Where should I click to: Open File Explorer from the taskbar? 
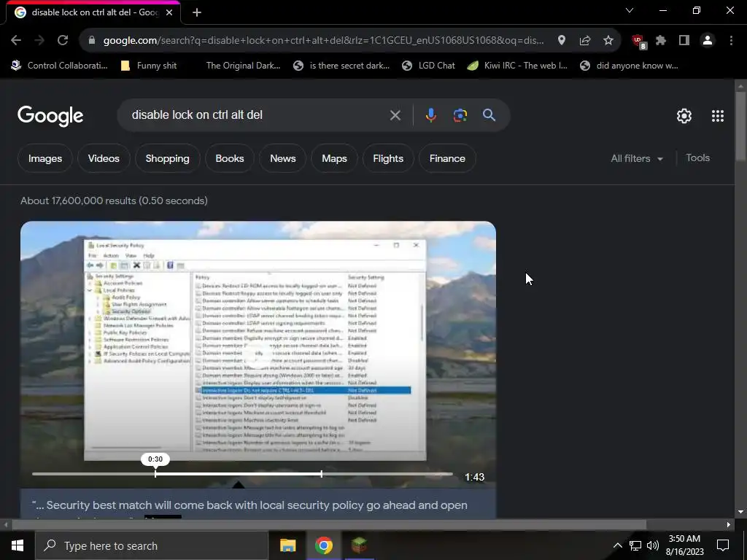coord(287,545)
